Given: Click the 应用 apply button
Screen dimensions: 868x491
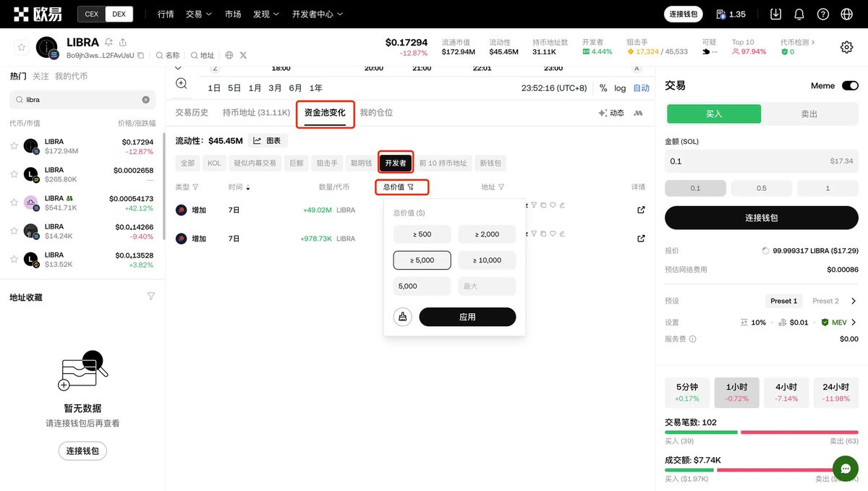Looking at the screenshot, I should (467, 317).
